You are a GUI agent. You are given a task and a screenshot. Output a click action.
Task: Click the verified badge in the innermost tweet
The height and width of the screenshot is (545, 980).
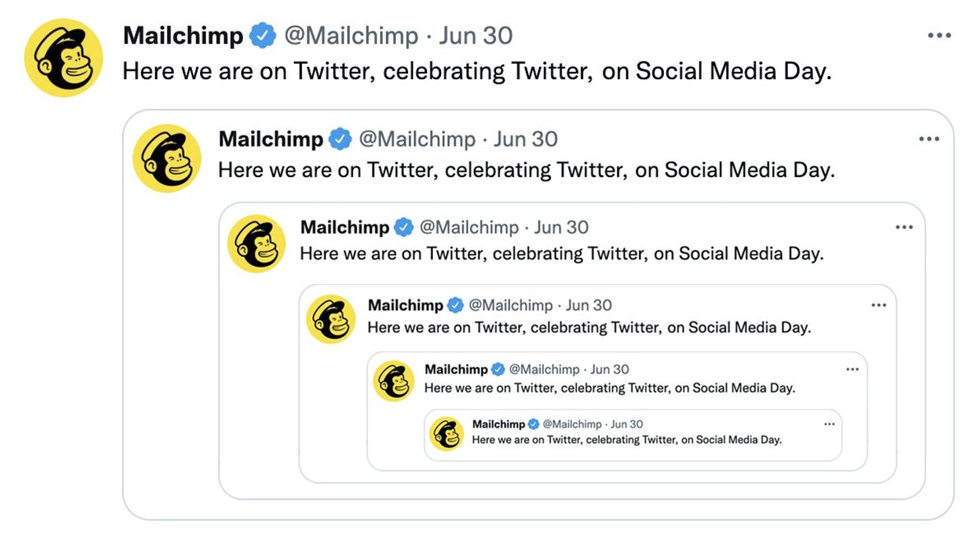[534, 424]
